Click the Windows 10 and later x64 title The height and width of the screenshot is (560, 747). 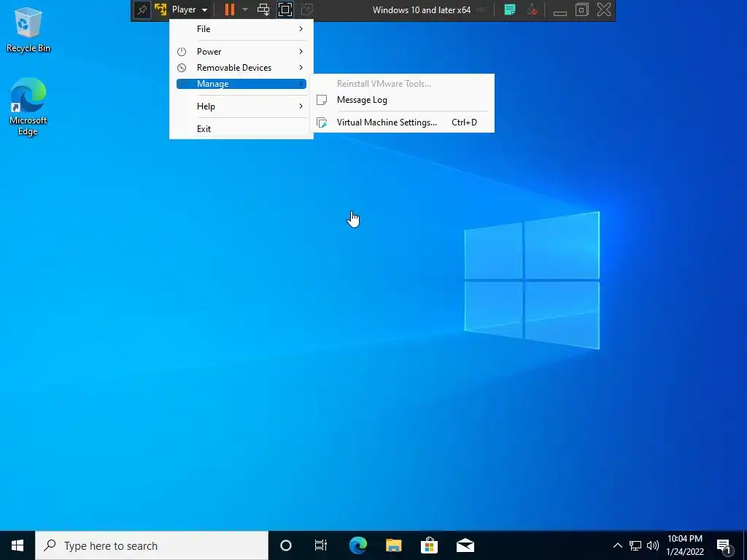[x=422, y=10]
